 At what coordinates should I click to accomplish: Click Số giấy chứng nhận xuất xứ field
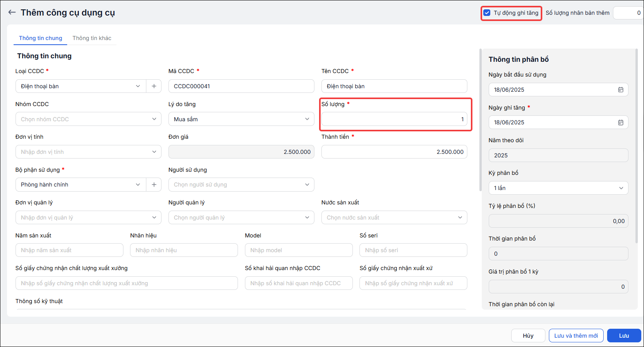click(x=413, y=283)
